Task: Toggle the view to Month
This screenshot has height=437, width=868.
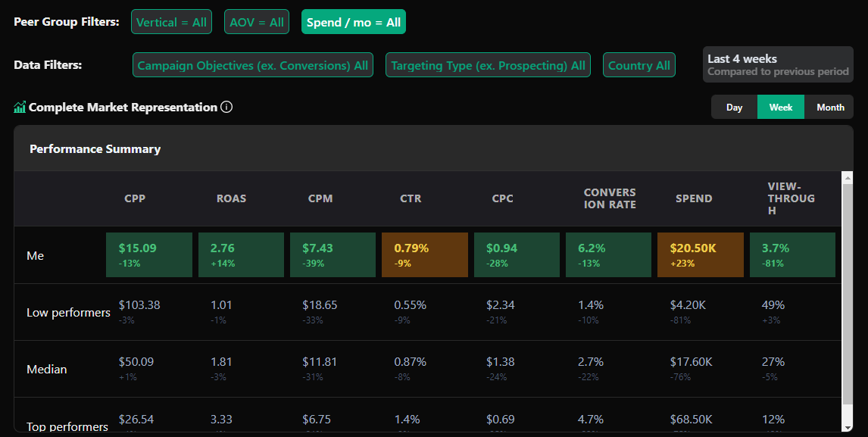Action: click(830, 108)
